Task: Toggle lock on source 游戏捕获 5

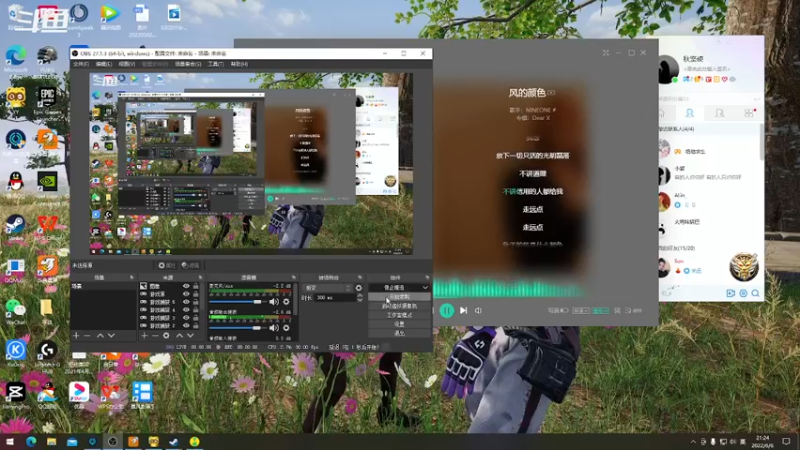Action: (x=196, y=302)
